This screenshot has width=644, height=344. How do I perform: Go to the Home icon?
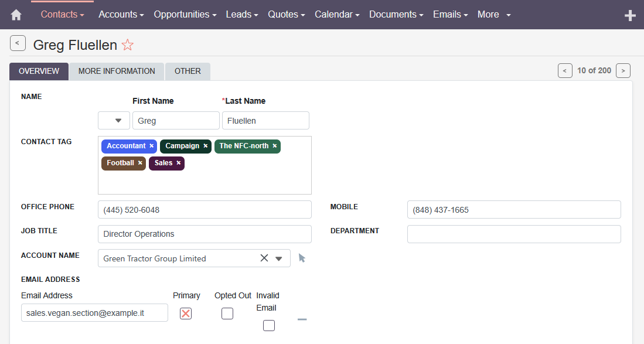[16, 15]
